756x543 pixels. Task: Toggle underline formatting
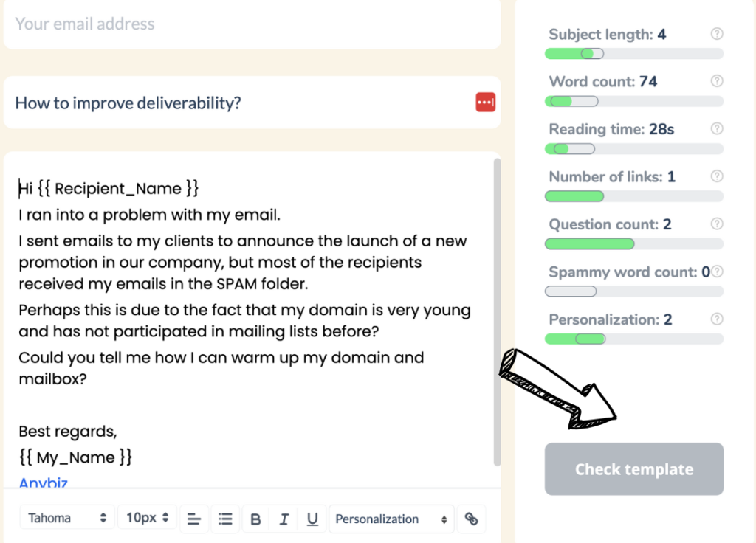312,519
